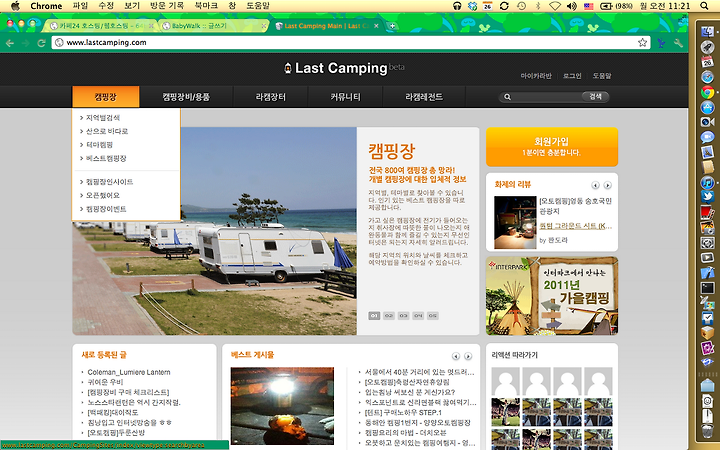Viewport: 720px width, 450px height.
Task: Click the volume icon in menu bar
Action: tap(572, 6)
